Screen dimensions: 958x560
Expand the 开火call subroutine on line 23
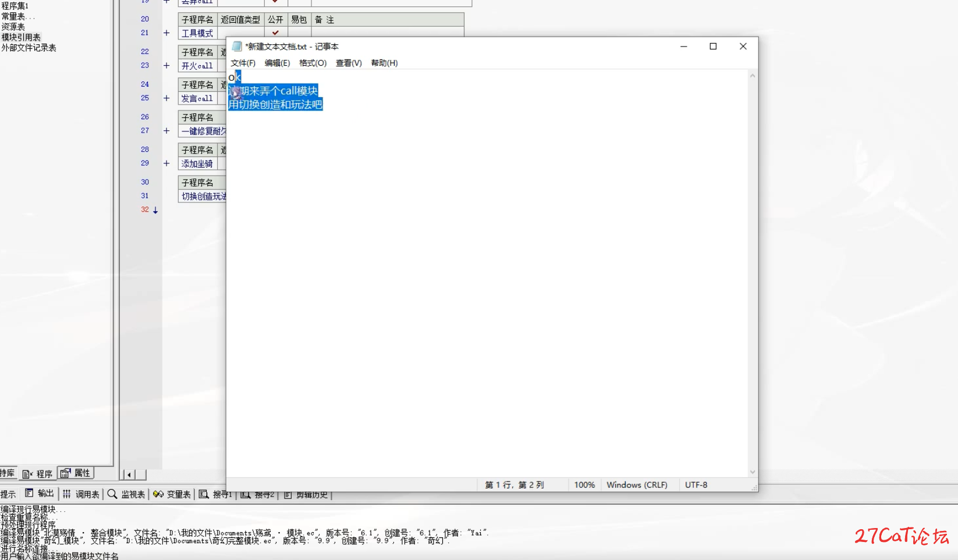pyautogui.click(x=166, y=66)
